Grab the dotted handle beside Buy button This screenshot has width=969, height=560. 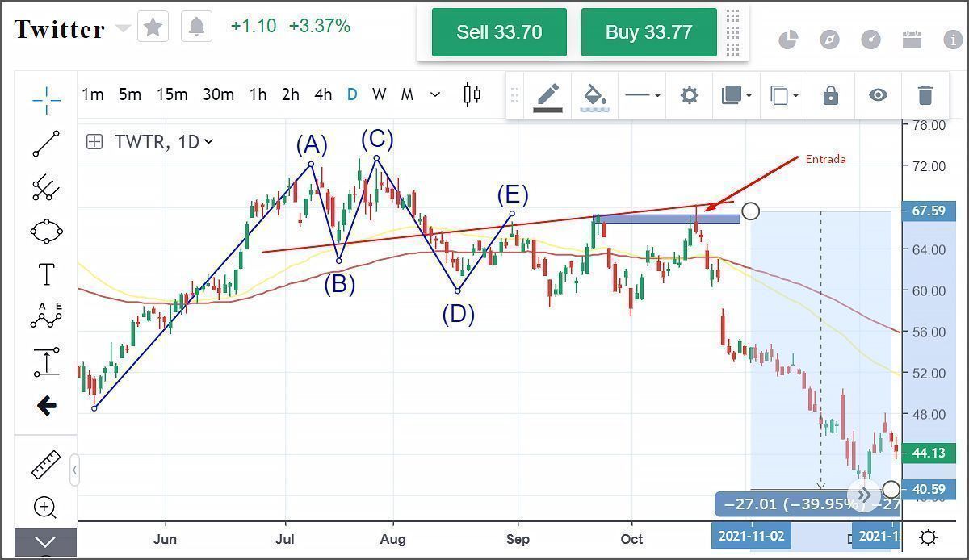tap(733, 32)
